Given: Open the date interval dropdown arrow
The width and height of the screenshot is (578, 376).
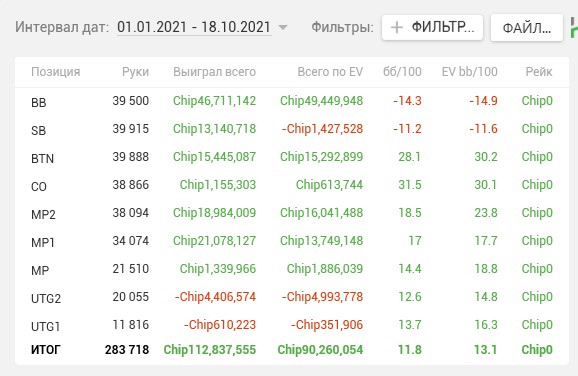Looking at the screenshot, I should point(283,27).
